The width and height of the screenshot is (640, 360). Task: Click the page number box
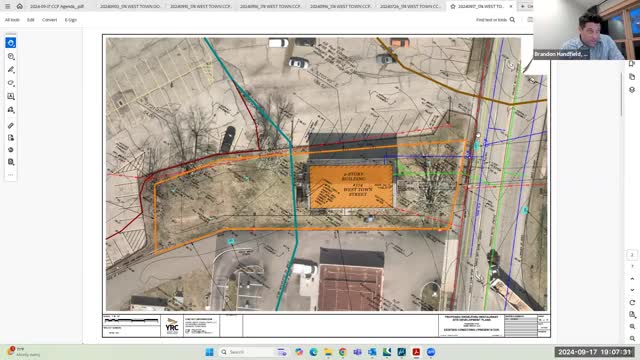point(632,255)
